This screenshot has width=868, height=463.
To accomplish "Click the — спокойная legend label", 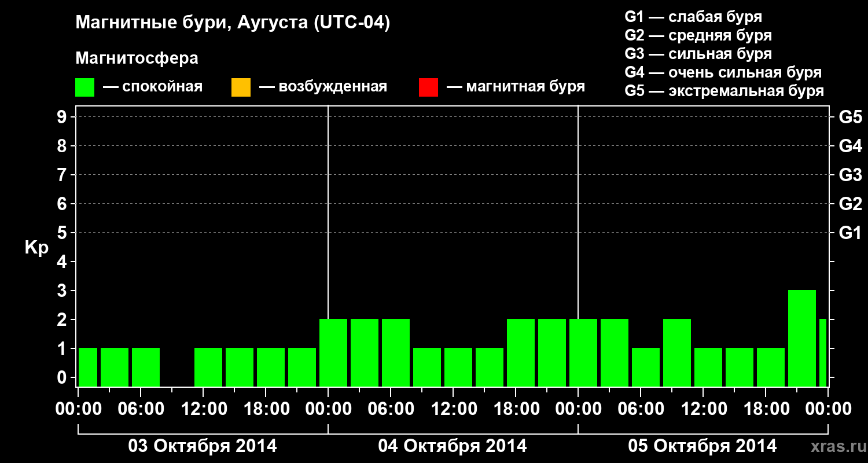I will [153, 87].
